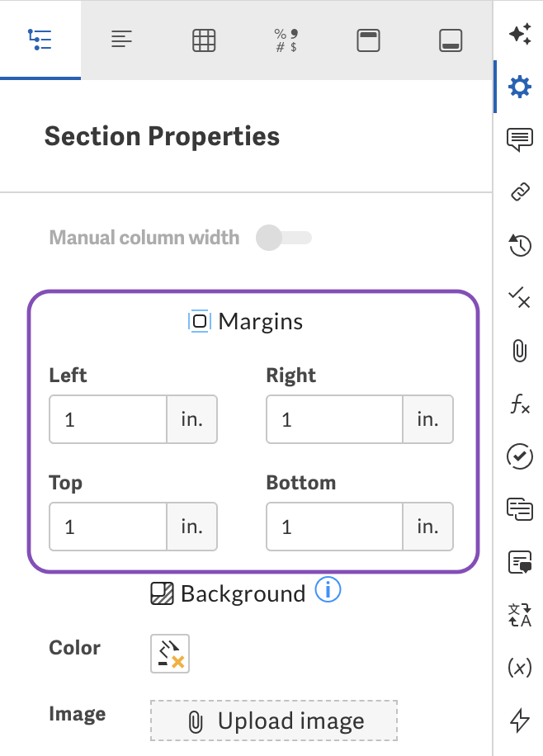This screenshot has width=543, height=756.
Task: Enable Manual column width
Action: [282, 237]
